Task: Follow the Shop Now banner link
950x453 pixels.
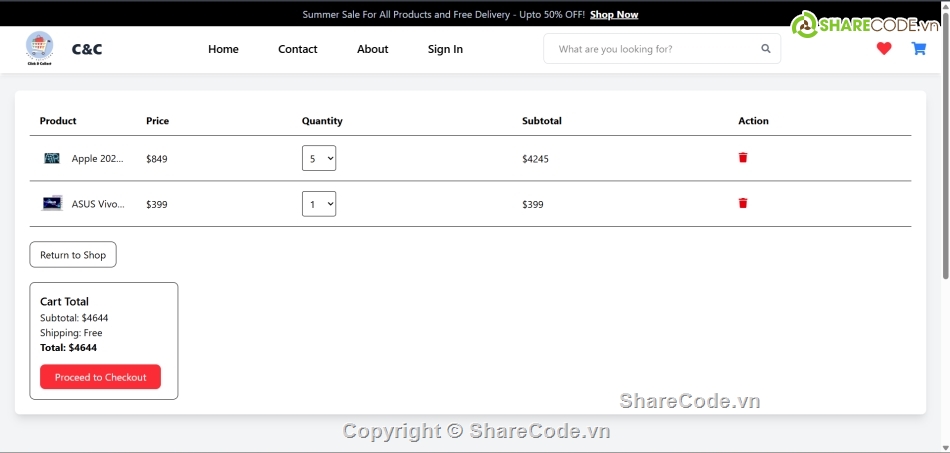Action: click(x=614, y=15)
